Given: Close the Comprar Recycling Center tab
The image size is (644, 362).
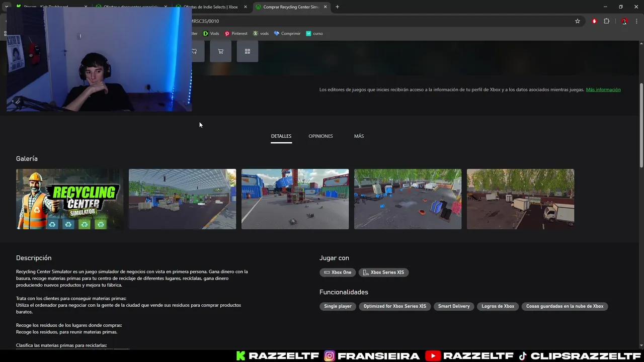Looking at the screenshot, I should [326, 7].
